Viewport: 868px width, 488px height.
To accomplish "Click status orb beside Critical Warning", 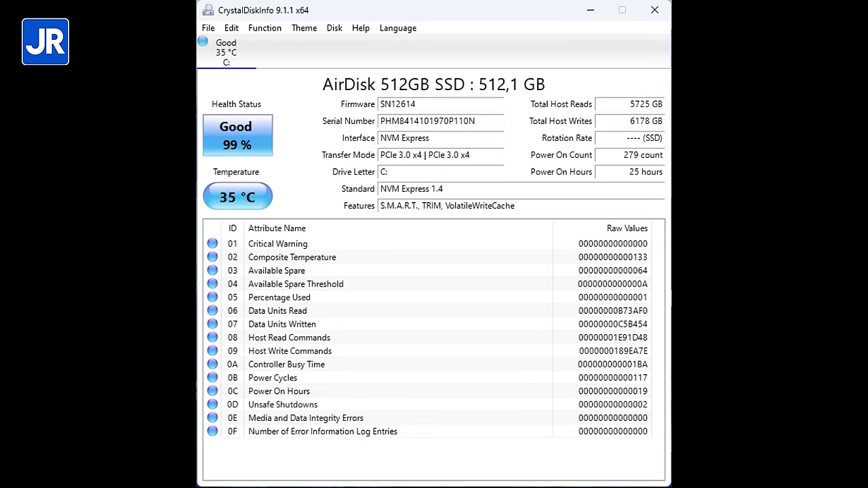I will 212,243.
